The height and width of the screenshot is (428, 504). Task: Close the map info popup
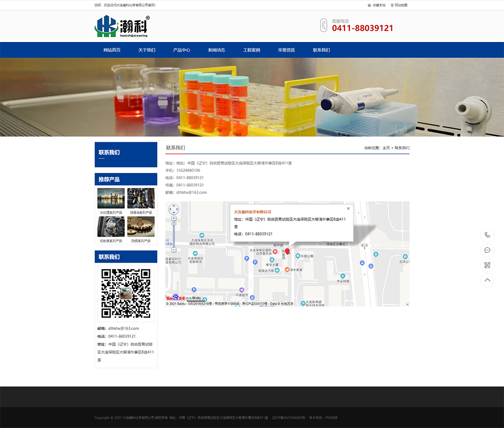point(349,208)
